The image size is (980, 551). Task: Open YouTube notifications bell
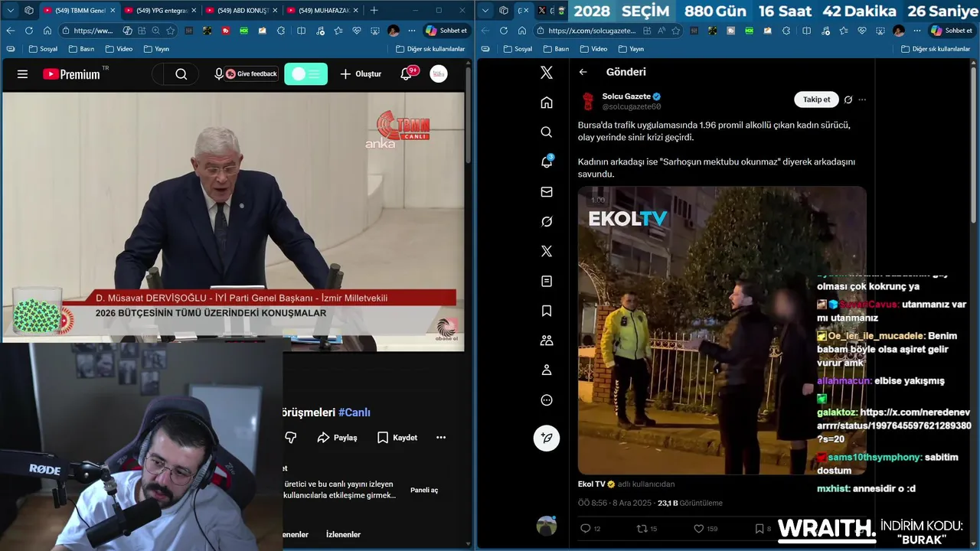click(x=407, y=74)
